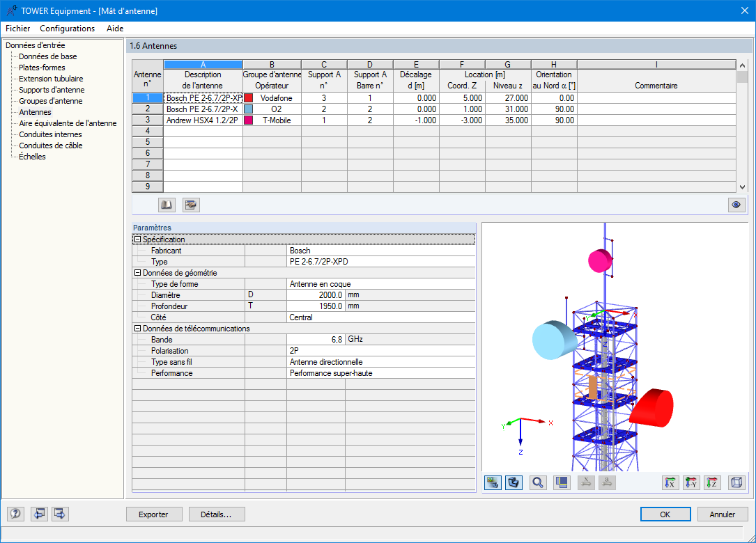
Task: Select Échelles in the tree
Action: pyautogui.click(x=32, y=156)
